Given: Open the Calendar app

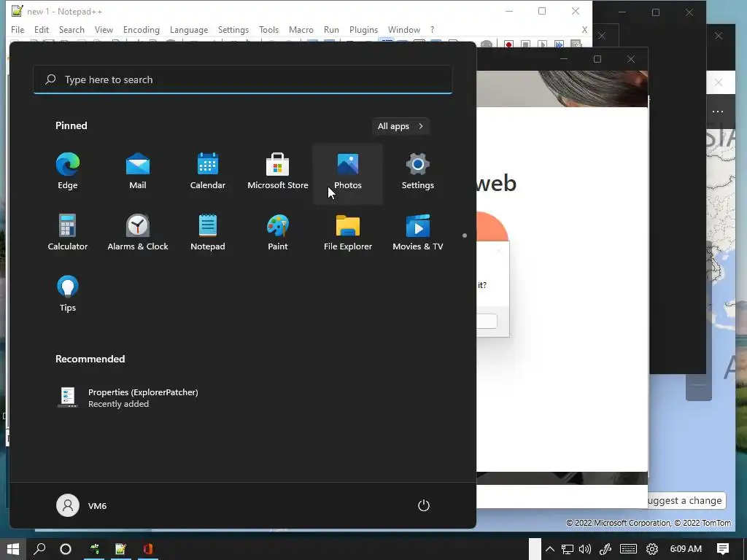Looking at the screenshot, I should (208, 171).
